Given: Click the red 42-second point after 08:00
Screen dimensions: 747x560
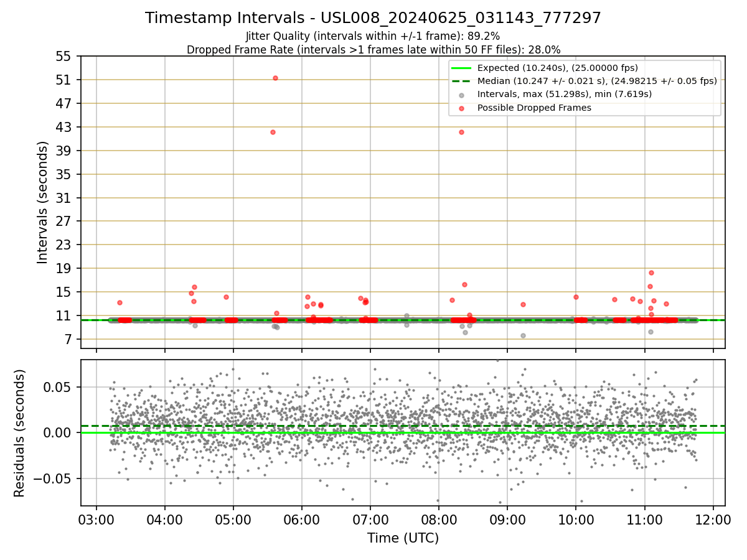Looking at the screenshot, I should (461, 132).
